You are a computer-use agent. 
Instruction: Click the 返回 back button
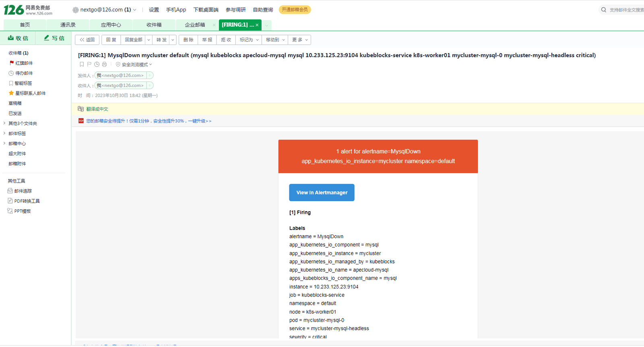pos(87,40)
